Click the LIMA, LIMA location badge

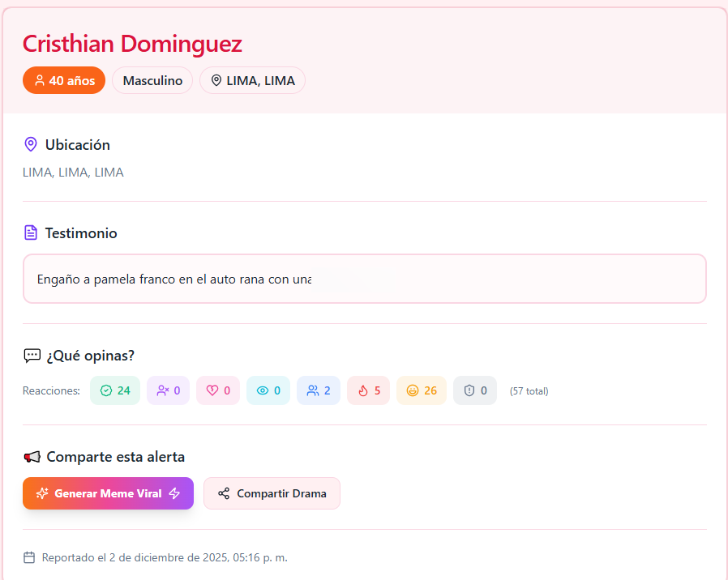click(252, 80)
